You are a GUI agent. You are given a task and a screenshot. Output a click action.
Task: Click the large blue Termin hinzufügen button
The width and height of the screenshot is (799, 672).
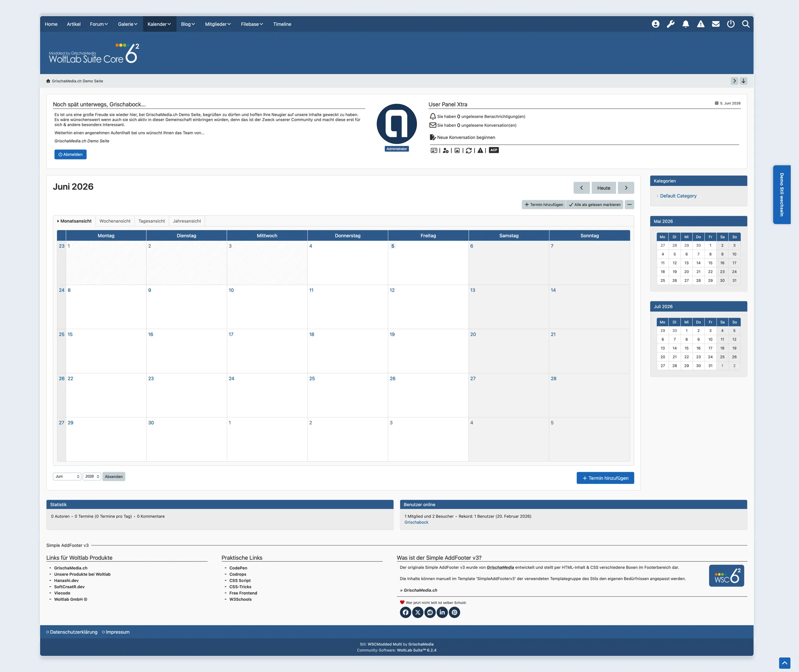click(605, 478)
